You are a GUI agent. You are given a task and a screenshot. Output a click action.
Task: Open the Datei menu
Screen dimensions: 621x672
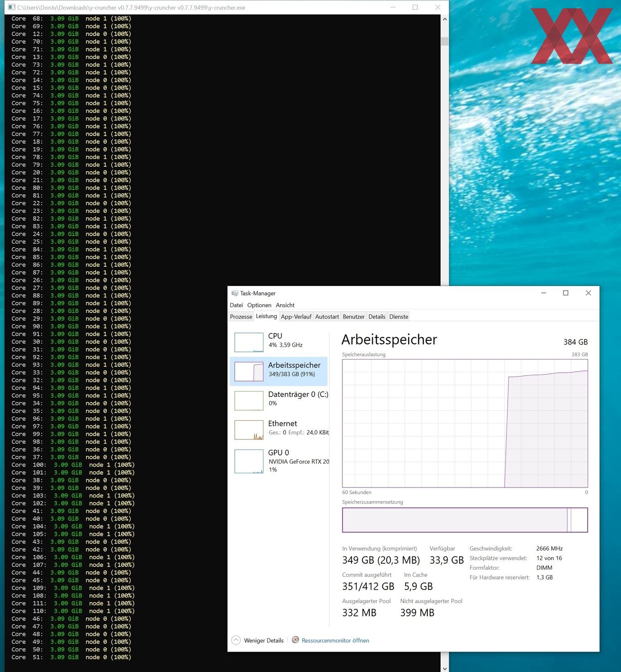pos(236,305)
